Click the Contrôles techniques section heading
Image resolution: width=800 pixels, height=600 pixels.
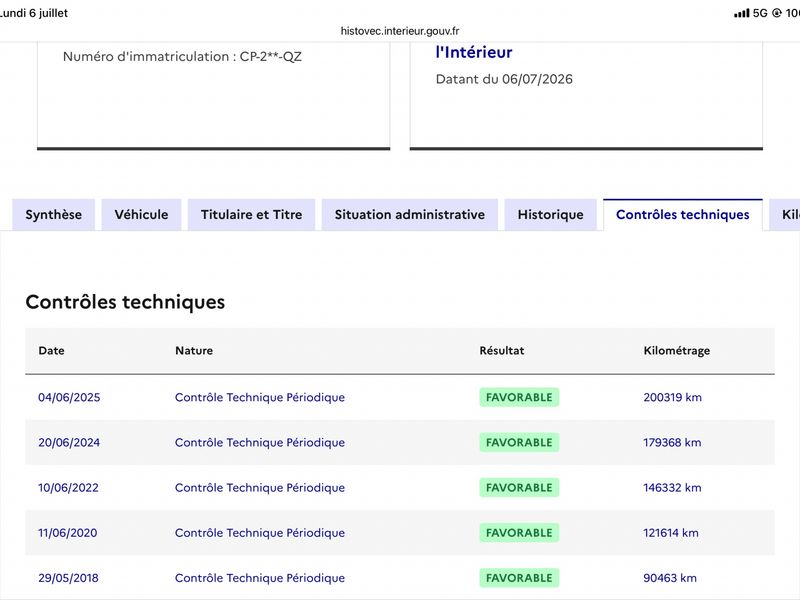(x=125, y=302)
